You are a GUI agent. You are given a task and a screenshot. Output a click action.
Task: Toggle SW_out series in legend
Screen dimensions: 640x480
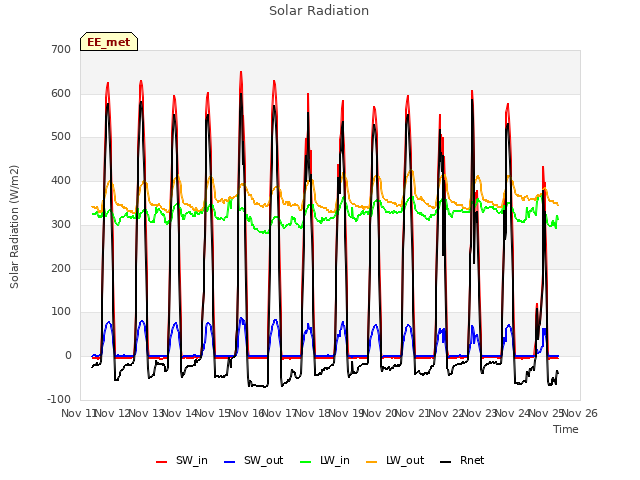(x=253, y=460)
